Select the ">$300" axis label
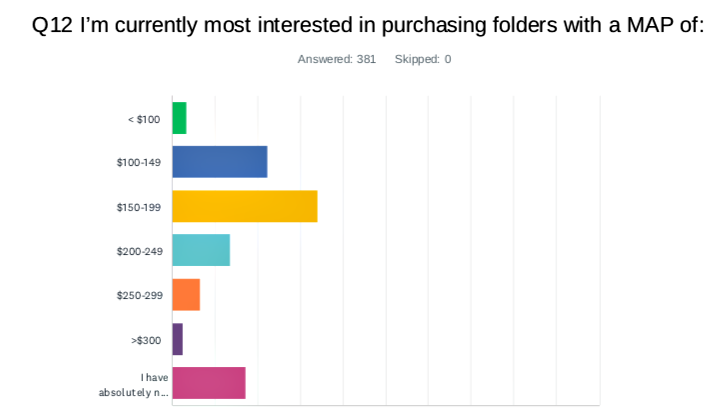The image size is (723, 415). tap(146, 340)
